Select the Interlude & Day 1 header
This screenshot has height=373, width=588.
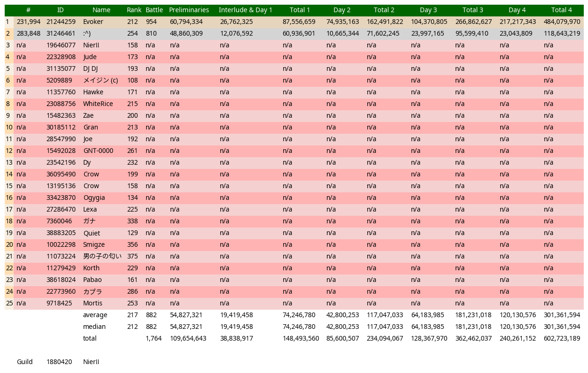point(246,10)
